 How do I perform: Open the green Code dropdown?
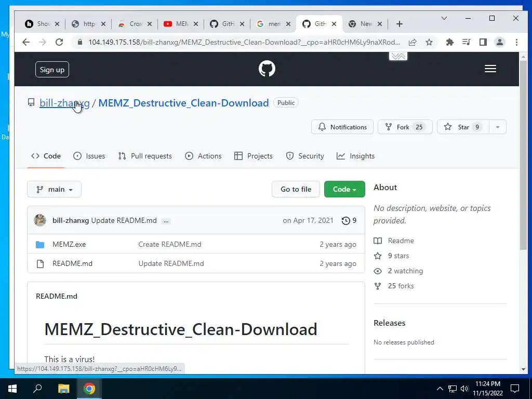click(x=344, y=189)
